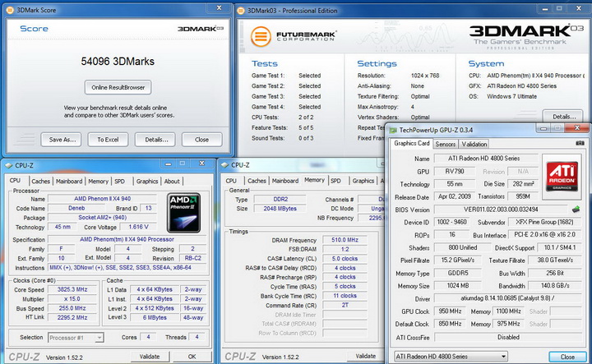Open the Mainboard tab in left CPU-Z
Image resolution: width=592 pixels, height=364 pixels.
point(69,181)
